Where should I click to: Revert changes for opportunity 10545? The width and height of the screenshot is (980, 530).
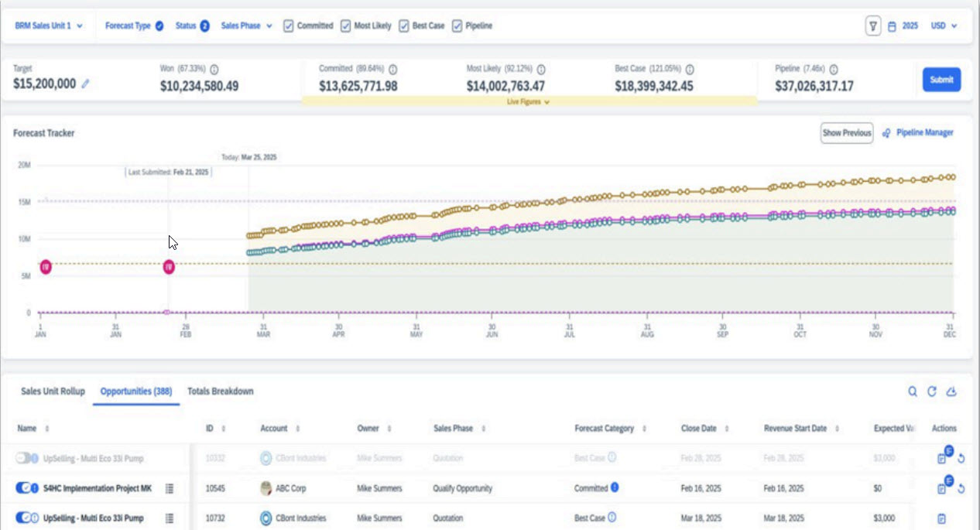pyautogui.click(x=961, y=488)
